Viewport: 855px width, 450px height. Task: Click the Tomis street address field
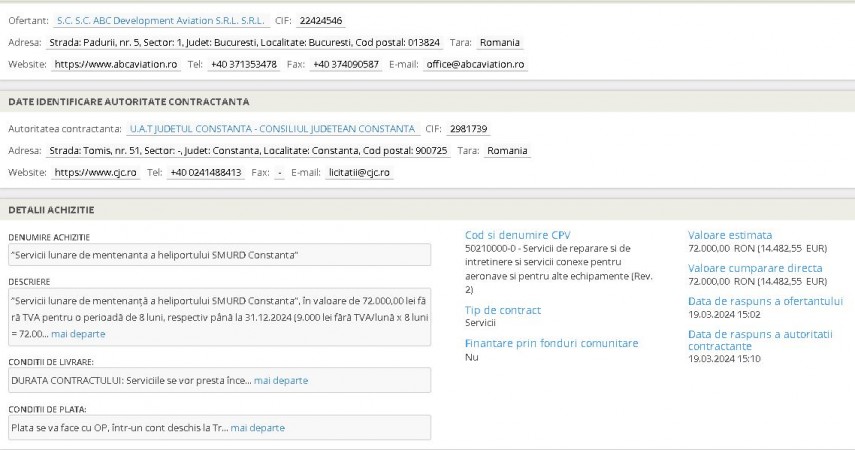point(248,151)
